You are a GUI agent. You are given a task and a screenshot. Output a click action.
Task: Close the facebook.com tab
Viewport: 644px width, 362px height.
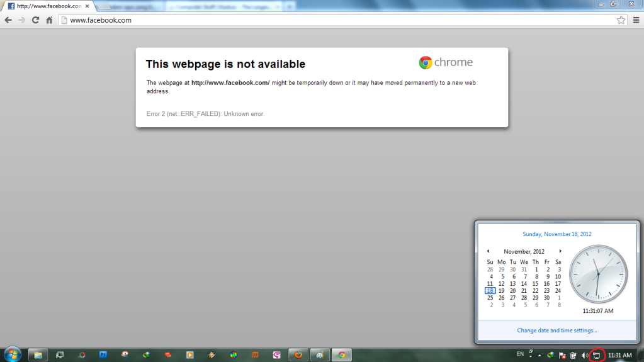pyautogui.click(x=87, y=6)
